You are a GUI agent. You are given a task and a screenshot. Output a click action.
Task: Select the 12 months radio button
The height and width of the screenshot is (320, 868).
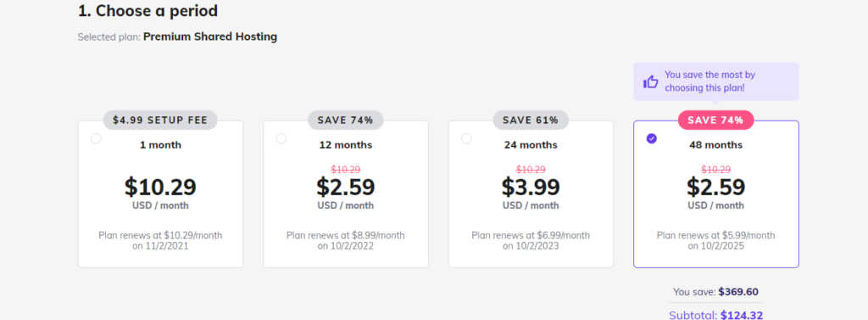coord(281,138)
